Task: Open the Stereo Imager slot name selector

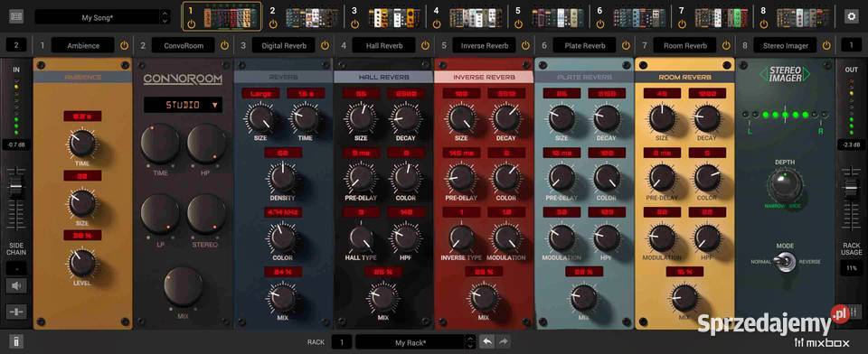Action: [785, 45]
